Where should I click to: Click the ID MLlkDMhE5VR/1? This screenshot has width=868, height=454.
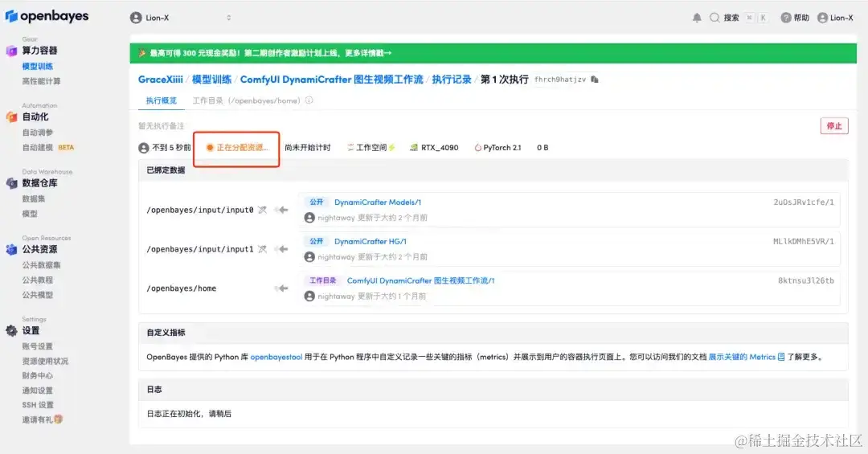pos(804,242)
